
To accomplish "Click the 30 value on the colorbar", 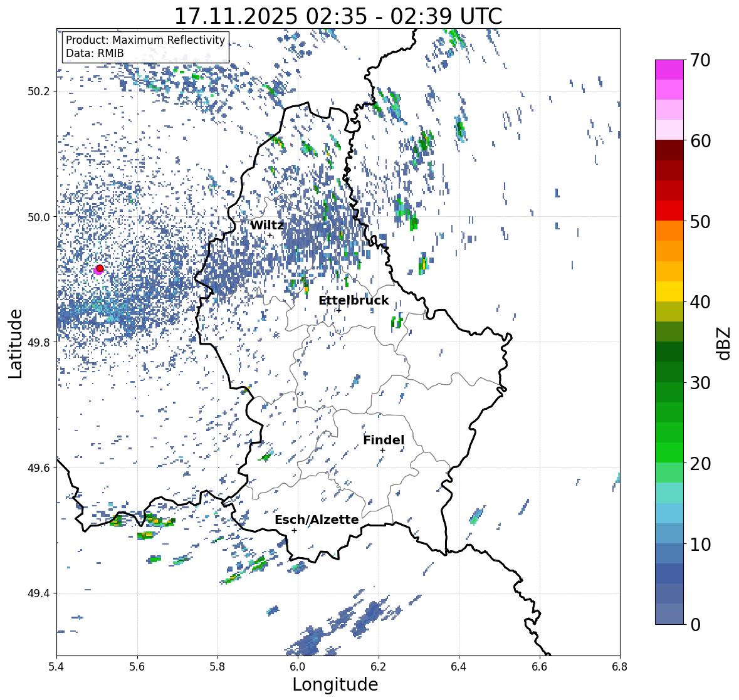I will pos(700,383).
